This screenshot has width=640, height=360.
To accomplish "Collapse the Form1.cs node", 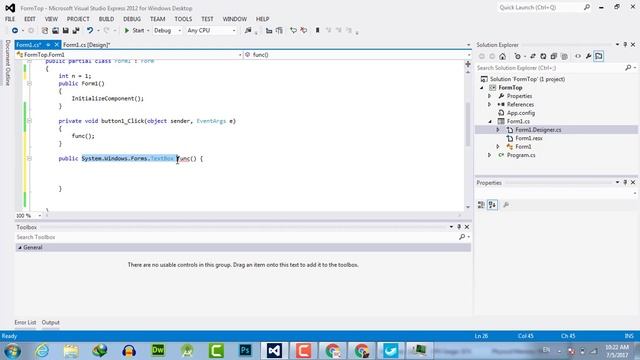I will (490, 122).
